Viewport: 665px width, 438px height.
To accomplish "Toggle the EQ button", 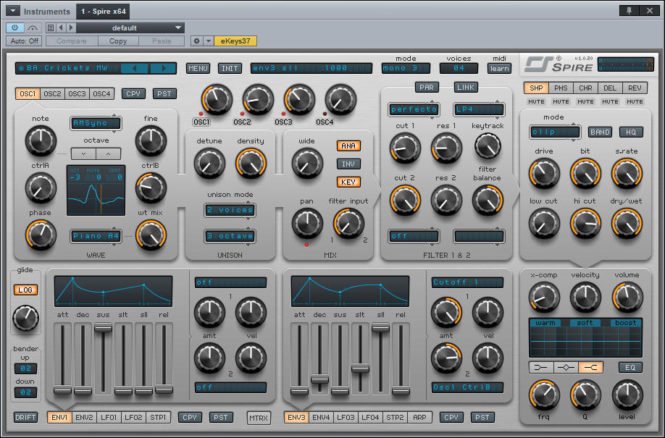I will [x=630, y=368].
